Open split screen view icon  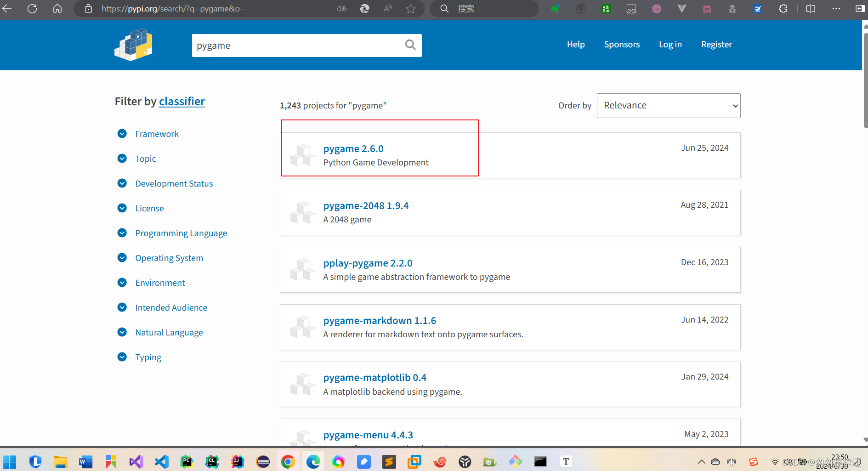click(x=811, y=9)
